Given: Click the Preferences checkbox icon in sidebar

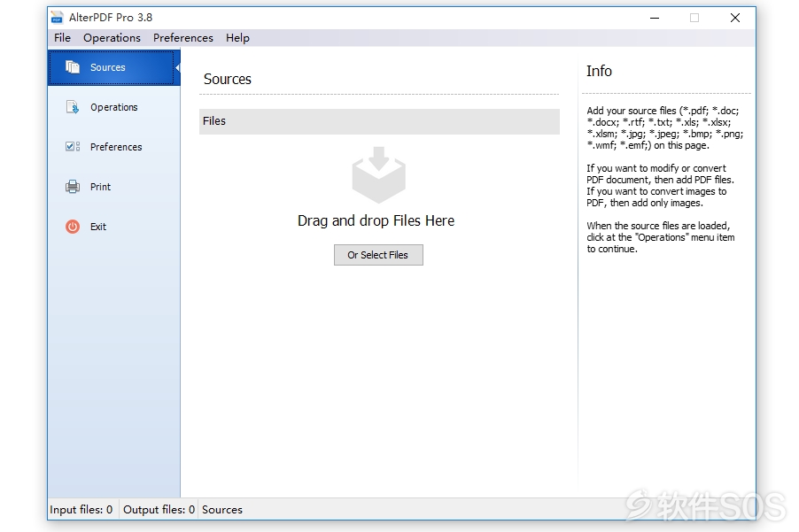Looking at the screenshot, I should pos(73,147).
